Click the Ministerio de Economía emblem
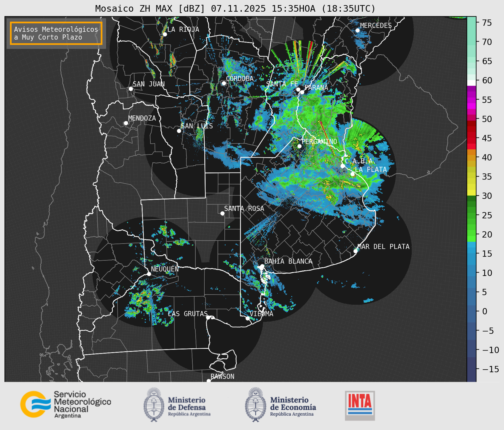The image size is (504, 430). (x=256, y=405)
